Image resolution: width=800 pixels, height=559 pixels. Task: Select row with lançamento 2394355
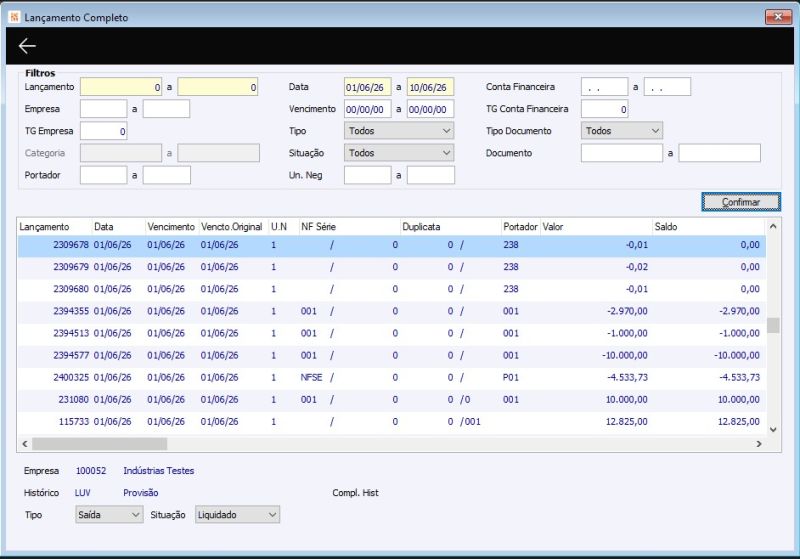391,311
